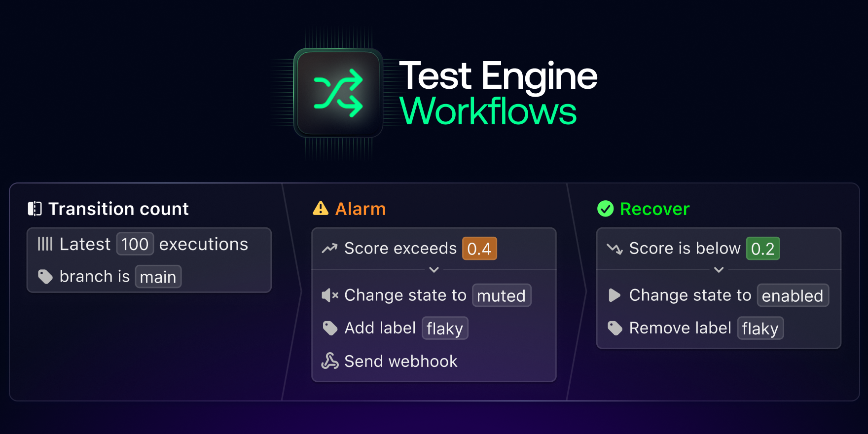Click the green Recover checkmark icon
Viewport: 868px width, 434px height.
click(x=605, y=209)
